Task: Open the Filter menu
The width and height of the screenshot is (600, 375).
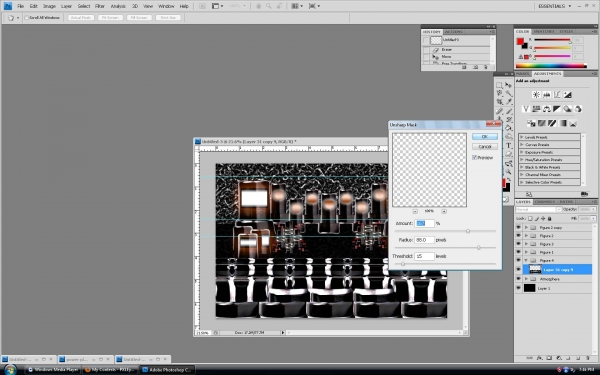Action: coord(100,6)
